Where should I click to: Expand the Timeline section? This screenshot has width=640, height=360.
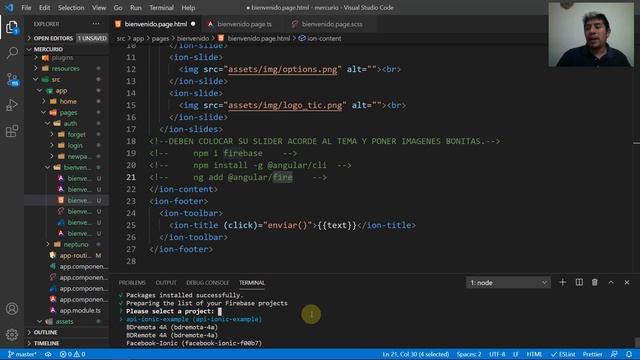coord(67,343)
